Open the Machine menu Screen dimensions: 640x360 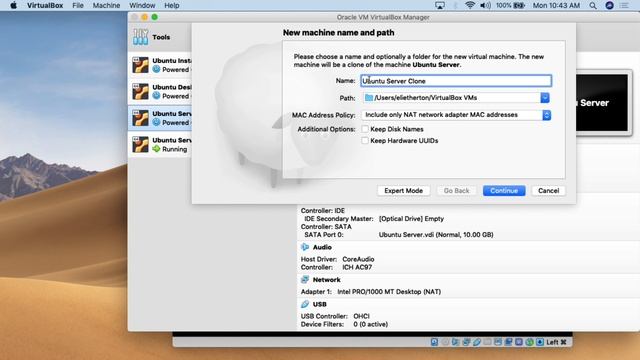[x=106, y=5]
